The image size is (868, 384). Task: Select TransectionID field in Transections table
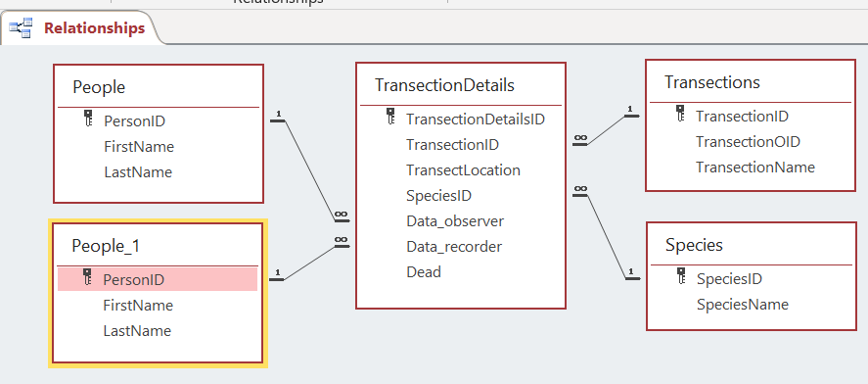[743, 117]
